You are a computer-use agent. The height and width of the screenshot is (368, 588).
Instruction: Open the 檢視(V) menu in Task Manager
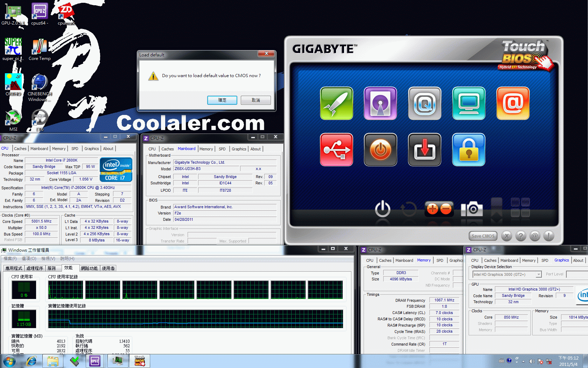pos(48,259)
